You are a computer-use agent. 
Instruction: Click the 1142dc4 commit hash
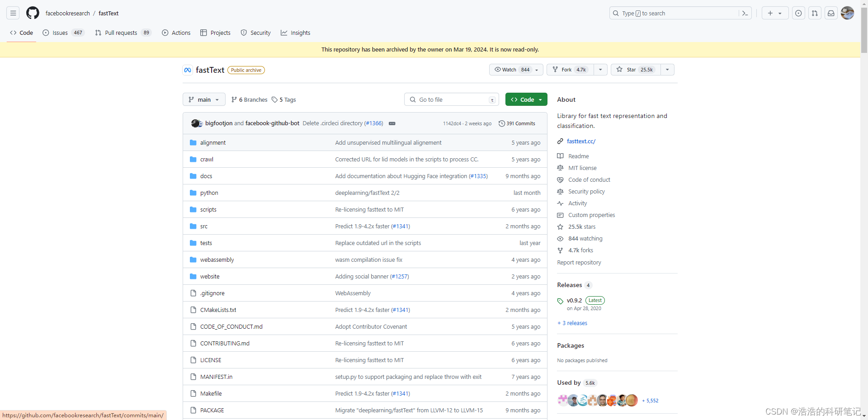[x=452, y=123]
